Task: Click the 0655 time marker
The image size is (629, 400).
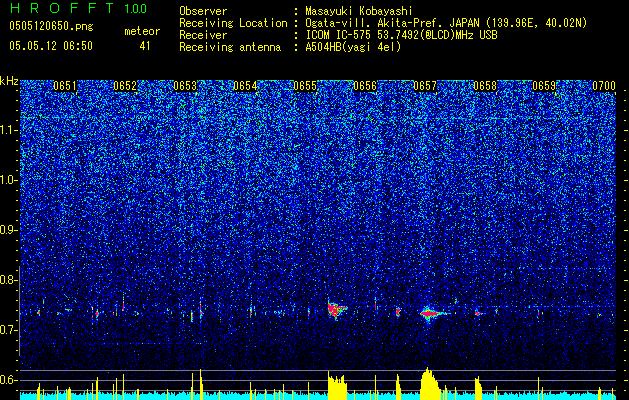Action: [x=305, y=86]
